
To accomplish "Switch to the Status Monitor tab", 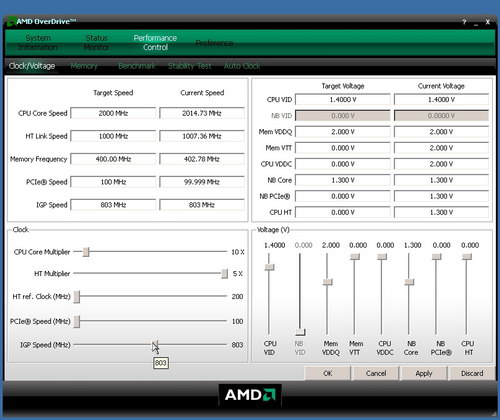I will click(96, 43).
